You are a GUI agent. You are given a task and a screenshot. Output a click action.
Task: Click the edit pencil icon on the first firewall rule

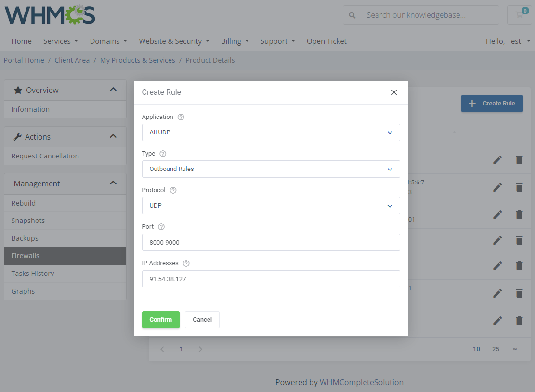click(x=497, y=159)
